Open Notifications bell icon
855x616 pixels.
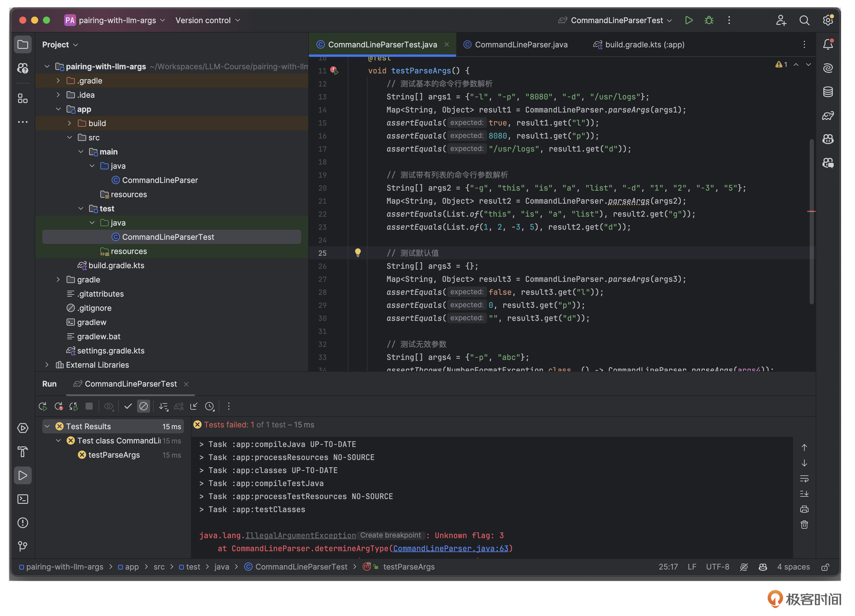[x=827, y=44]
